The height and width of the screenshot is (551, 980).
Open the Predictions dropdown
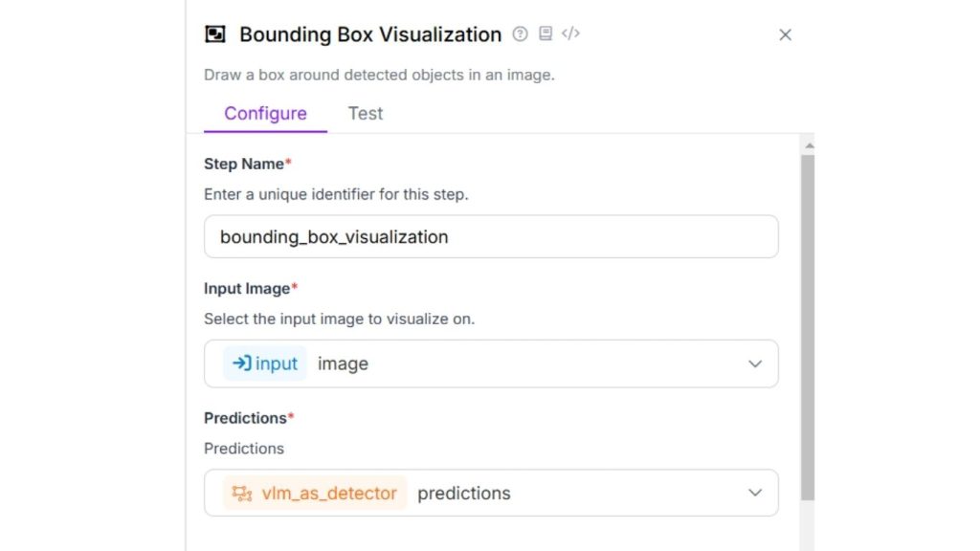click(490, 494)
